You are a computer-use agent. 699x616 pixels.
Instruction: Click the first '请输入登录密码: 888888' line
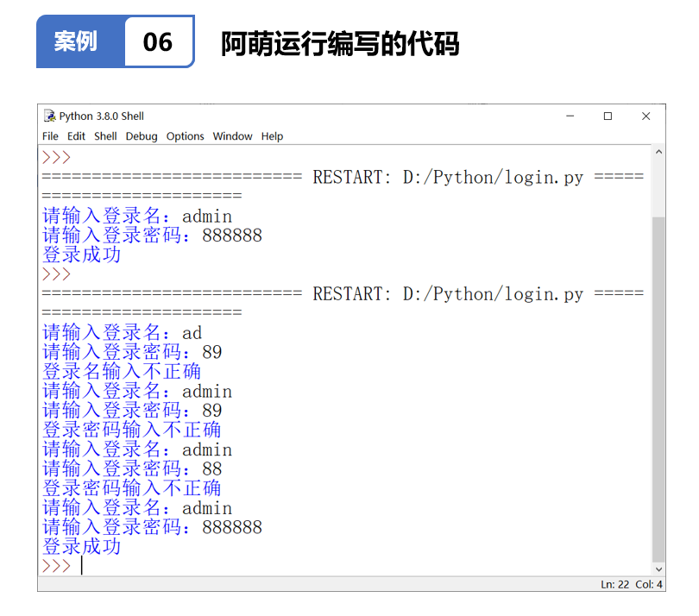pos(152,235)
